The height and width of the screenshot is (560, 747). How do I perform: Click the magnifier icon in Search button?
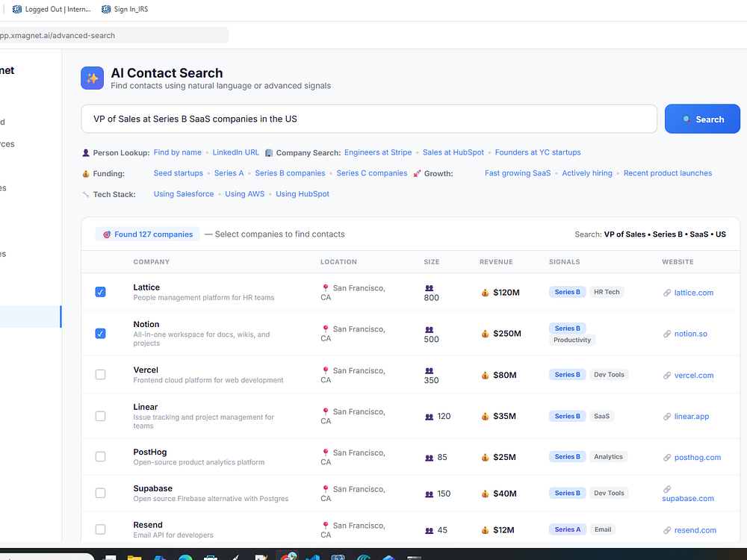tap(686, 119)
